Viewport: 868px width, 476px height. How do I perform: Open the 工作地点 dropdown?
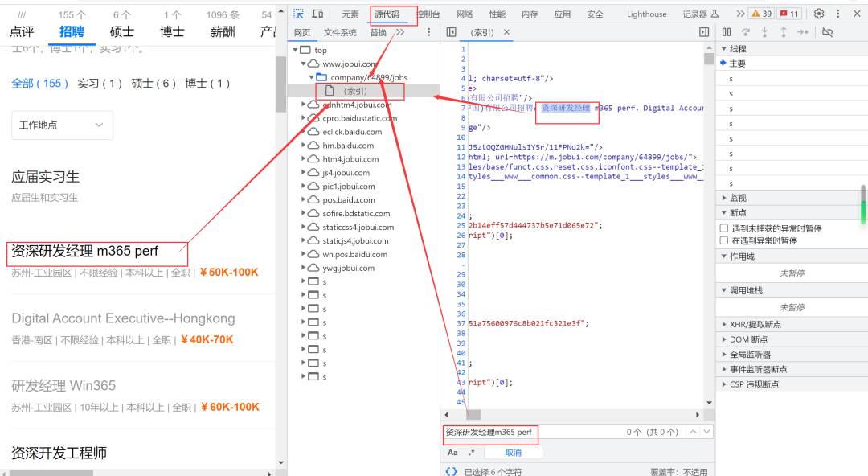point(62,125)
